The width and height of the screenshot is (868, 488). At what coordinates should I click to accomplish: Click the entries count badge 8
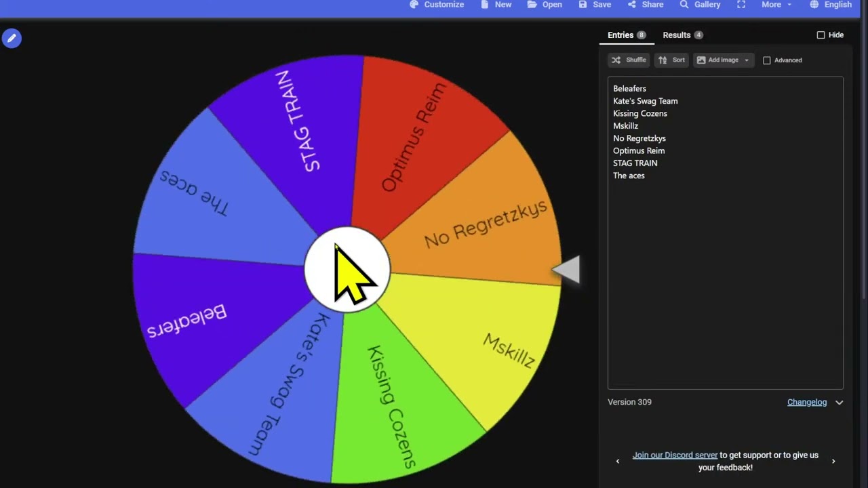pyautogui.click(x=641, y=35)
